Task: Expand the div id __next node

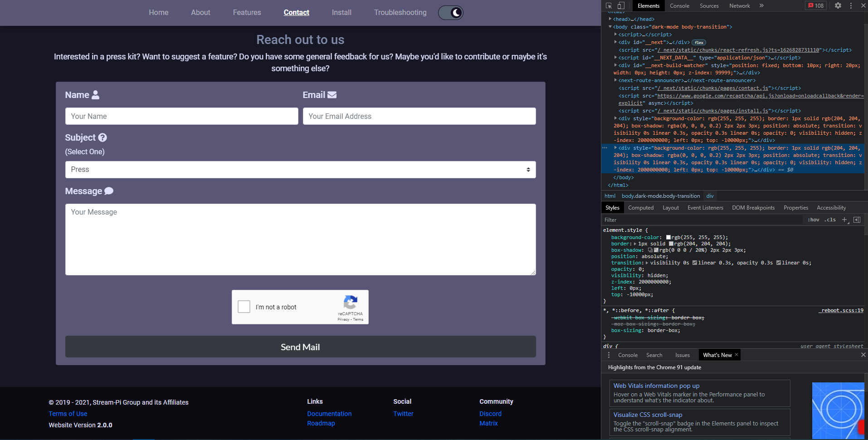Action: 615,42
